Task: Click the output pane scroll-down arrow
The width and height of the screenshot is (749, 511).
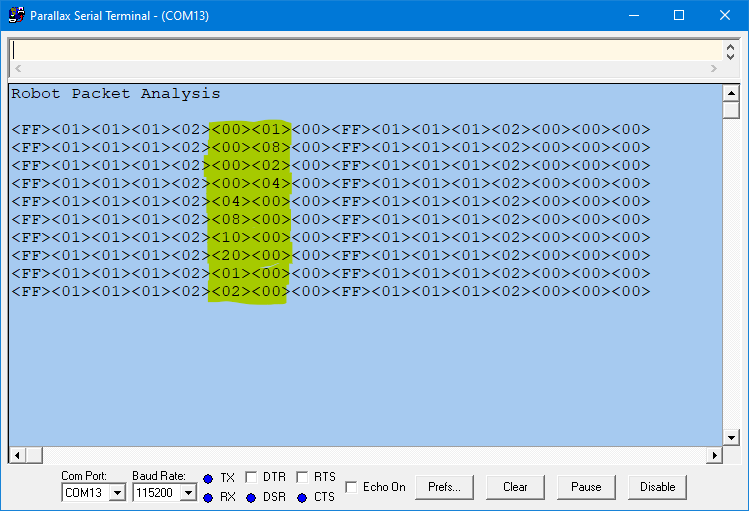Action: pos(731,437)
